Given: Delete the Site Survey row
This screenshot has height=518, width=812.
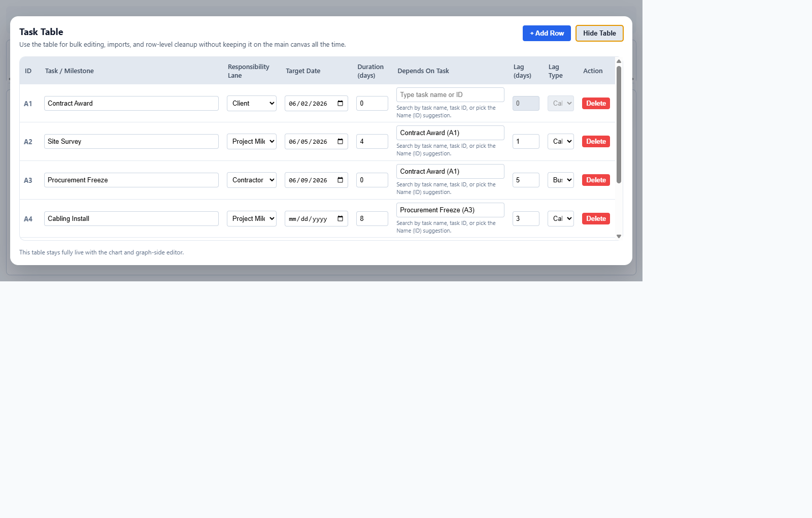Looking at the screenshot, I should click(x=596, y=141).
